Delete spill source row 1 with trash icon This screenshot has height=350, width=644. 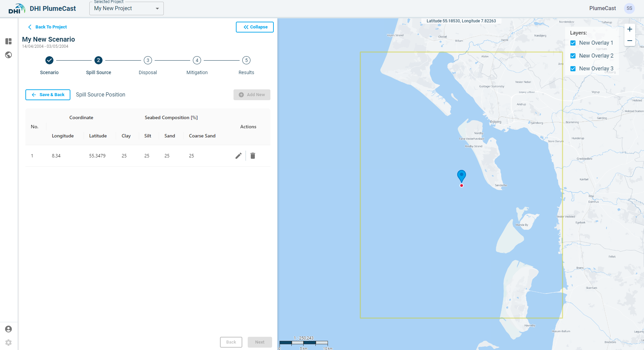pos(253,156)
